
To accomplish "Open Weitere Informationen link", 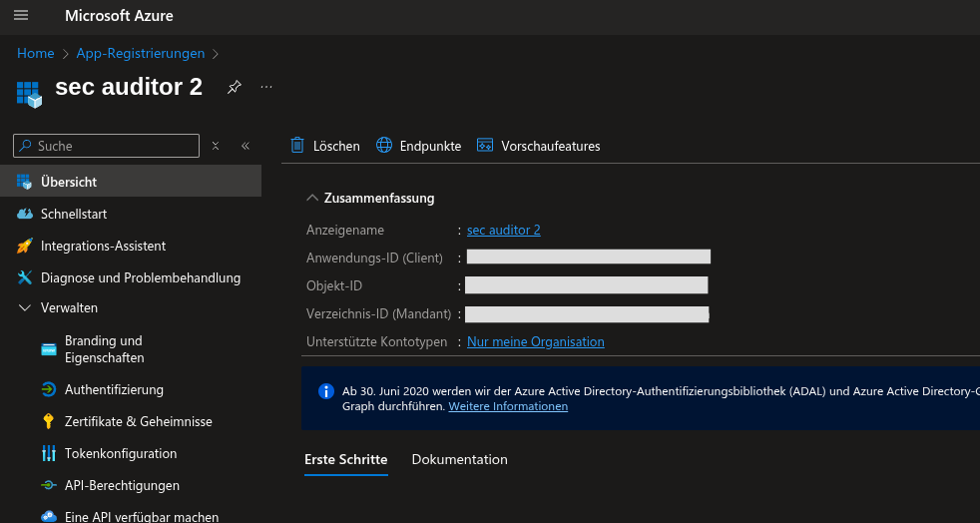I will [508, 406].
